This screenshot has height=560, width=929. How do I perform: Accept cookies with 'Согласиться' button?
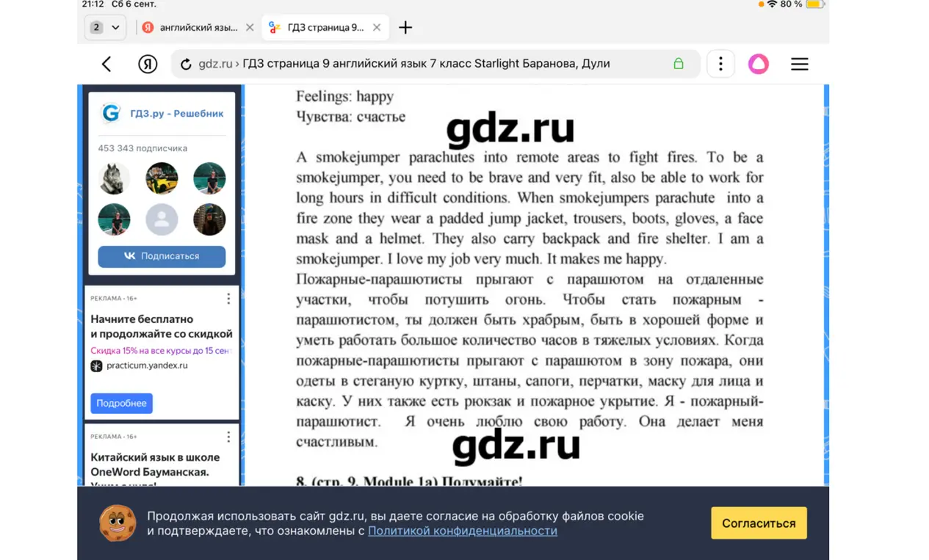pos(759,523)
